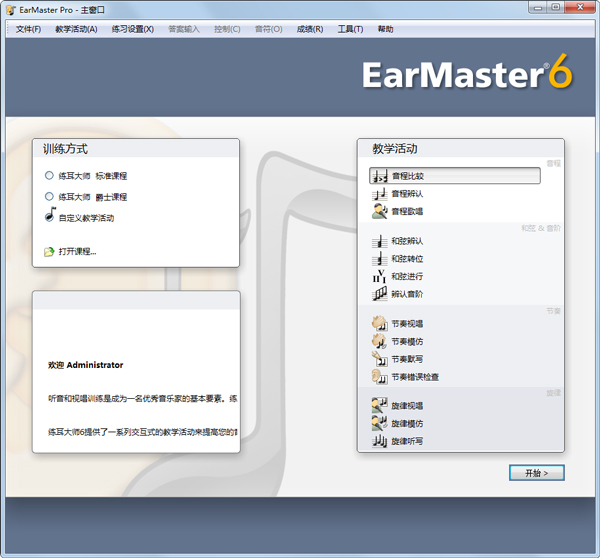This screenshot has height=558, width=600.
Task: Select the 旋律听写 activity label
Action: tap(407, 441)
